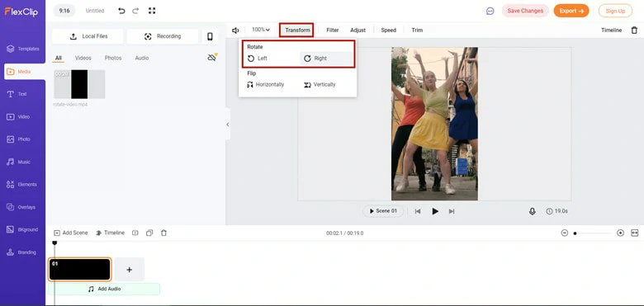The height and width of the screenshot is (306, 644).
Task: Rotate the video Right
Action: pos(326,59)
